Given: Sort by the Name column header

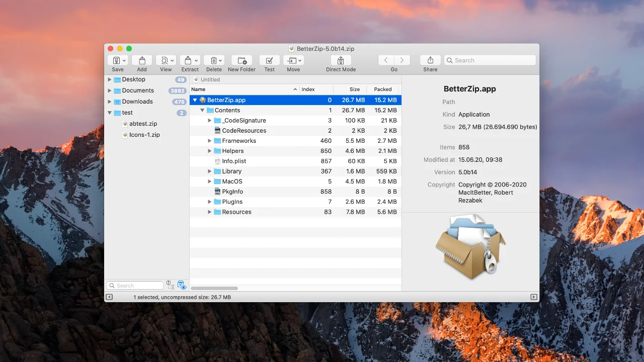Looking at the screenshot, I should (245, 89).
